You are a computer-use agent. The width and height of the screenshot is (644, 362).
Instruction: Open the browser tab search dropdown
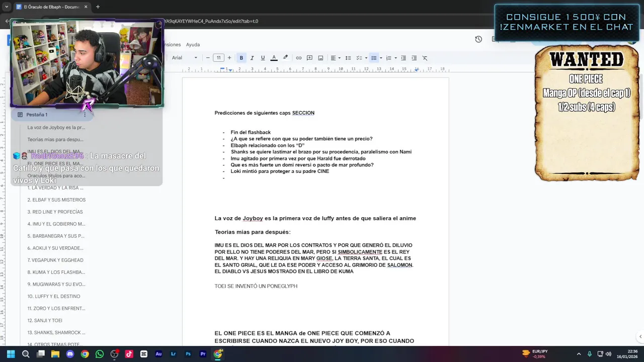[7, 7]
